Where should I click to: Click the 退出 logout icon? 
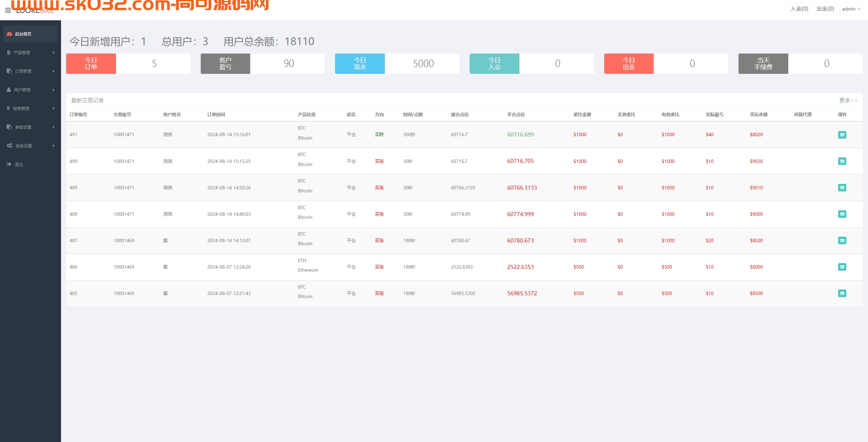tap(9, 164)
